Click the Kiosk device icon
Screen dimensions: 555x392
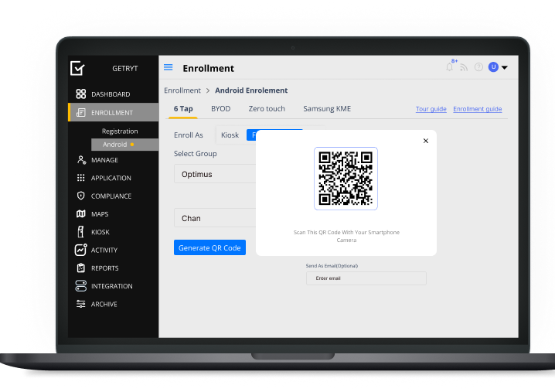[x=80, y=232]
